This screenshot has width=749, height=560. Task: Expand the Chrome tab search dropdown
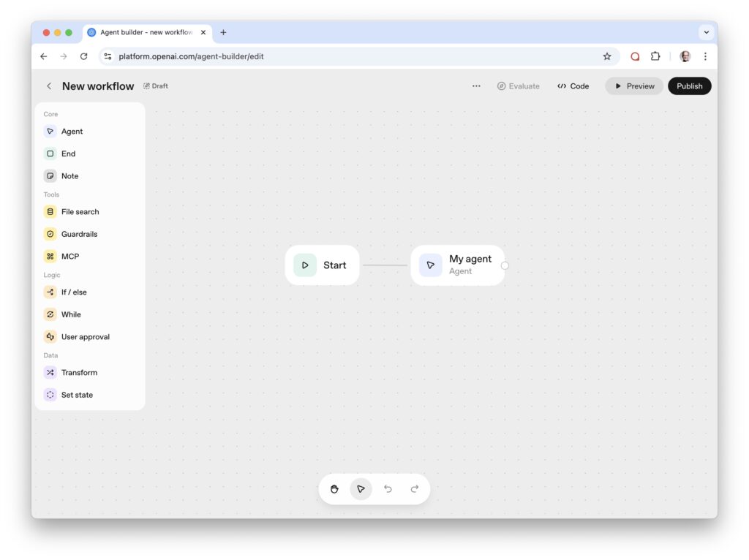(x=706, y=32)
